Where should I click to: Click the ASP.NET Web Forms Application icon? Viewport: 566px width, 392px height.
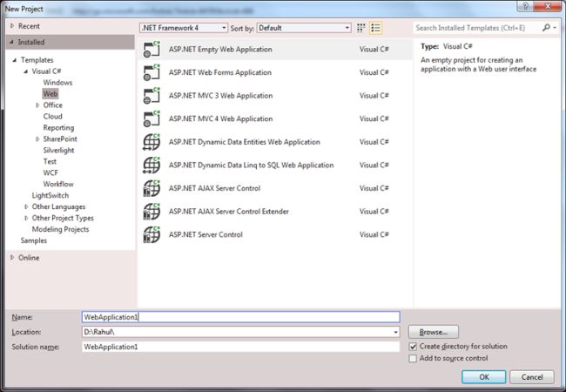tap(152, 72)
